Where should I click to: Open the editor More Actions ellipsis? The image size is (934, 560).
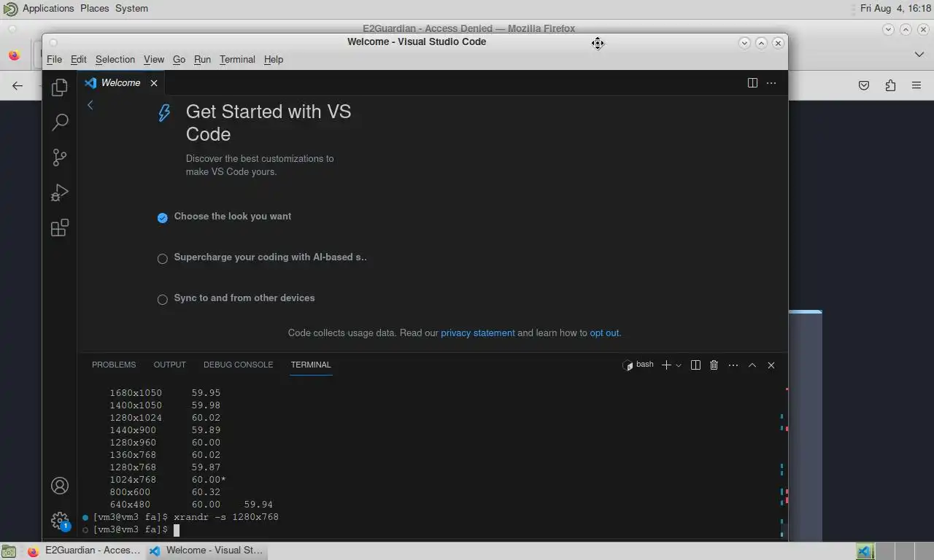pos(771,83)
